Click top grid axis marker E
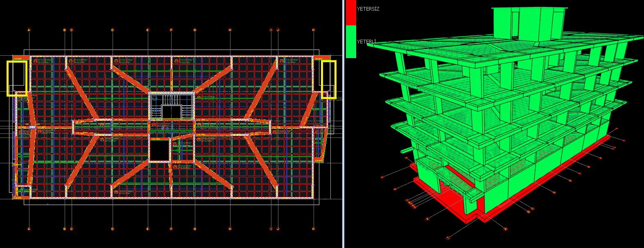Image resolution: width=644 pixels, height=248 pixels. click(x=148, y=30)
